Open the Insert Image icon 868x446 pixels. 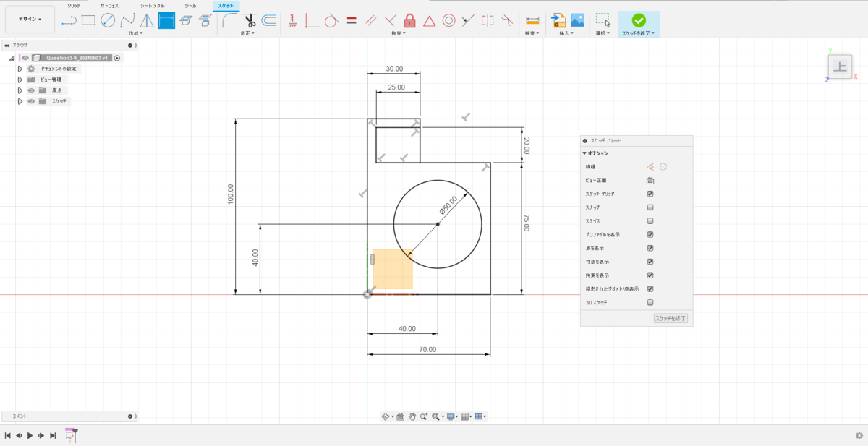(x=578, y=20)
